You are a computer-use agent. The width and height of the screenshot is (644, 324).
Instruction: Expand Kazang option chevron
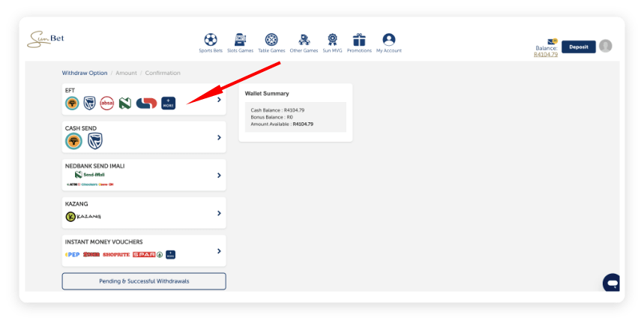coord(220,213)
